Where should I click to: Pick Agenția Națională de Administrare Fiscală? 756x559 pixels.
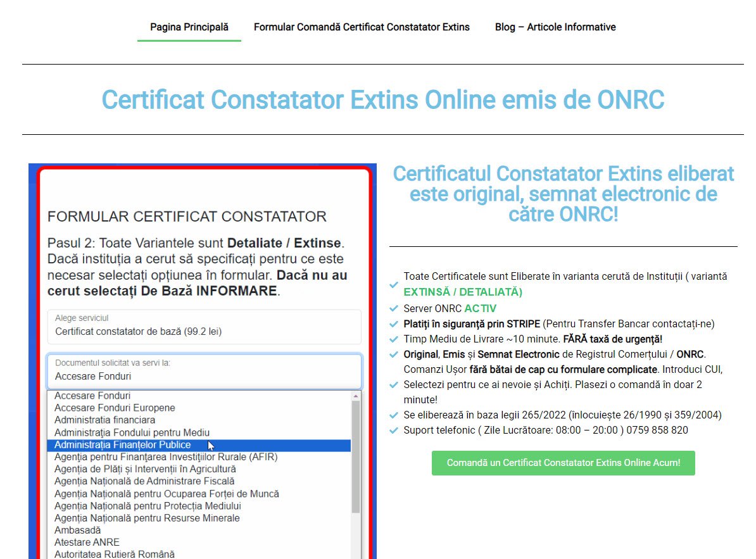pyautogui.click(x=199, y=481)
